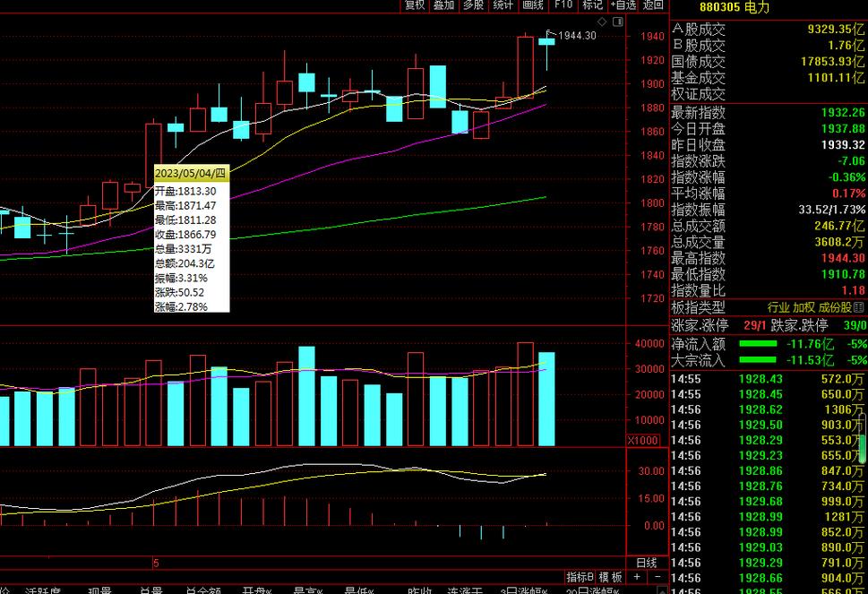Image resolution: width=868 pixels, height=594 pixels.
Task: Open the 统计 statistics menu item
Action: [503, 5]
